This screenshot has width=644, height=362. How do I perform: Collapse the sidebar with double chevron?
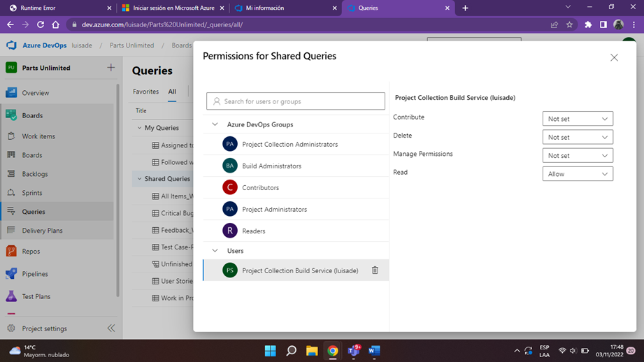pyautogui.click(x=111, y=328)
